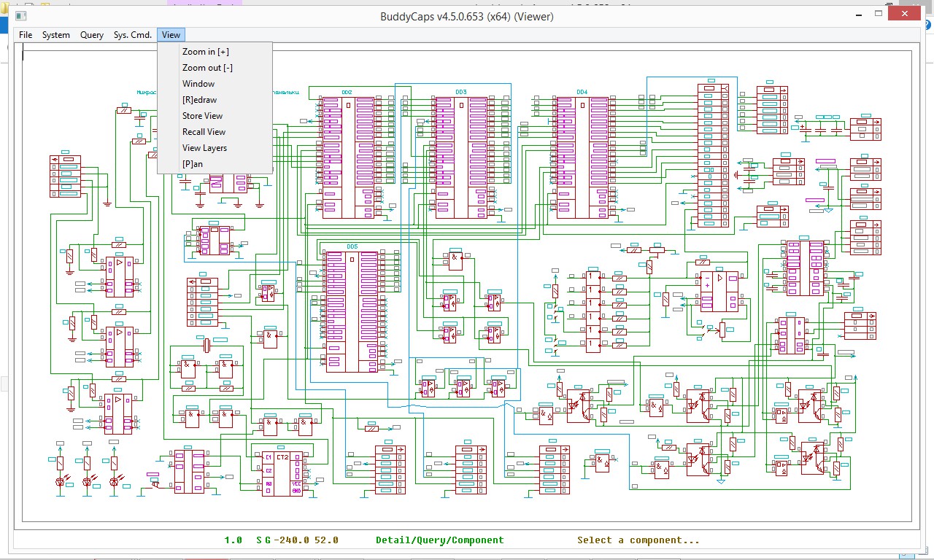This screenshot has width=934, height=560.
Task: Select the CT2 counter component
Action: click(x=283, y=474)
